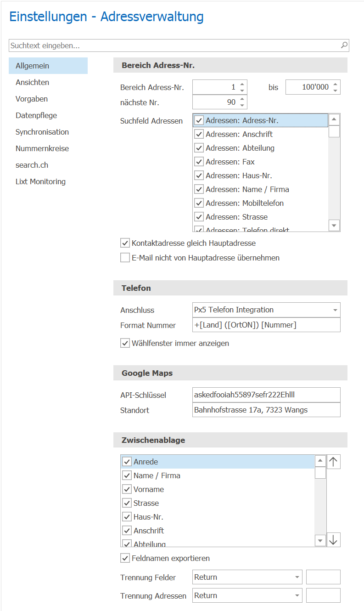Move selected clipboard field up
Screen dimensions: 364x611
[334, 462]
